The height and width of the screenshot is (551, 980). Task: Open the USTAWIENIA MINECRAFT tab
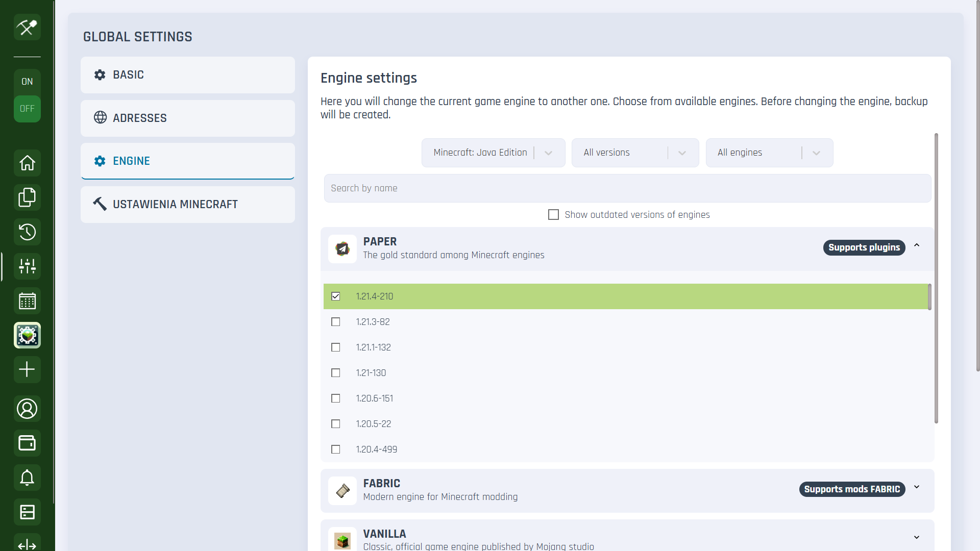187,205
